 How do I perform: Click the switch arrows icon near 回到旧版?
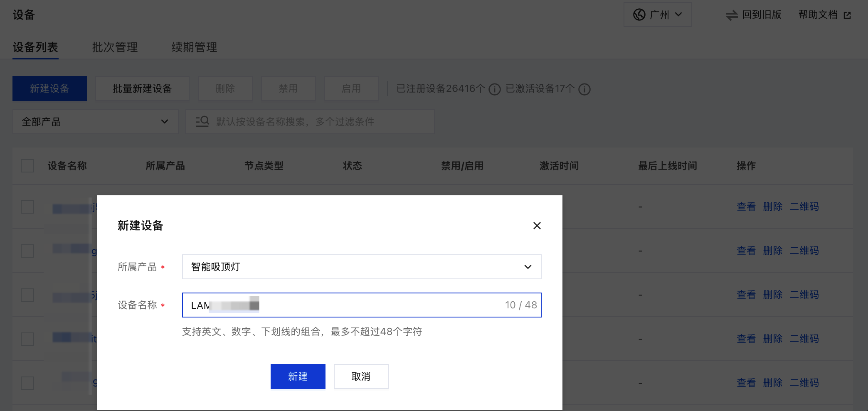[732, 15]
